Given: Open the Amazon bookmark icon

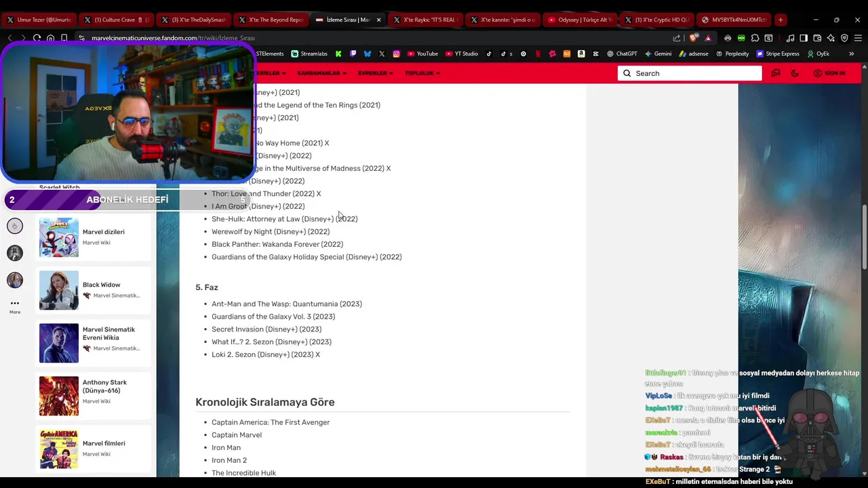Looking at the screenshot, I should [x=581, y=54].
